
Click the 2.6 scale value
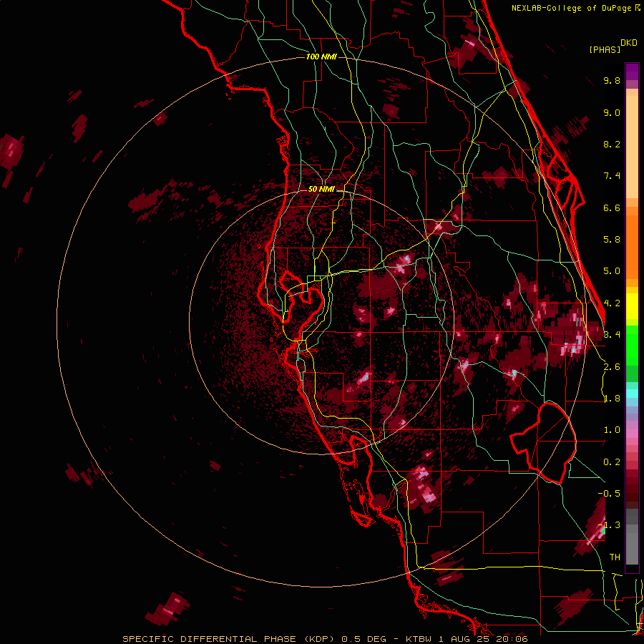(612, 367)
